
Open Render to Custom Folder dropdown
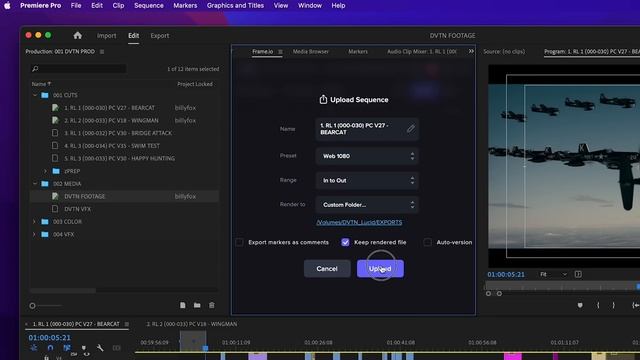tap(367, 205)
